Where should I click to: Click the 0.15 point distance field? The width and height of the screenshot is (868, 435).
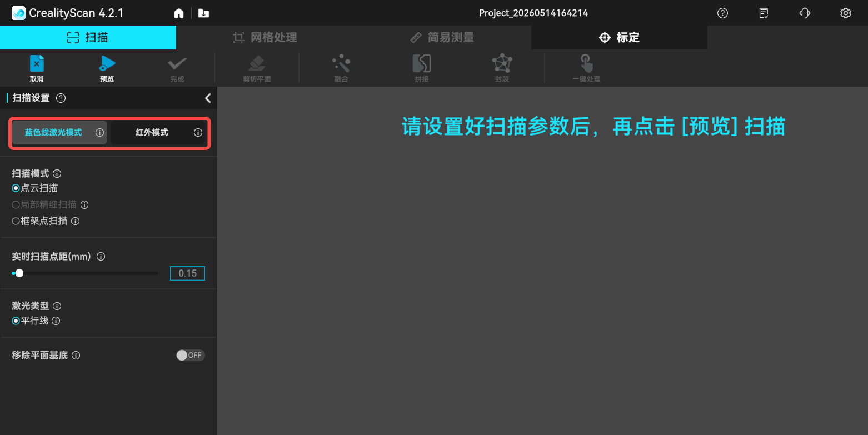point(187,273)
